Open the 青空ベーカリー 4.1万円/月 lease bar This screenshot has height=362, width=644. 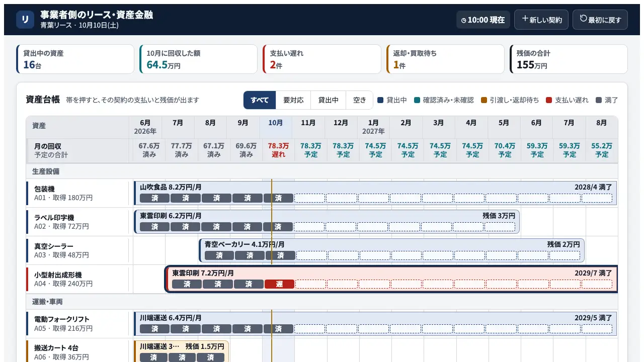tap(391, 250)
